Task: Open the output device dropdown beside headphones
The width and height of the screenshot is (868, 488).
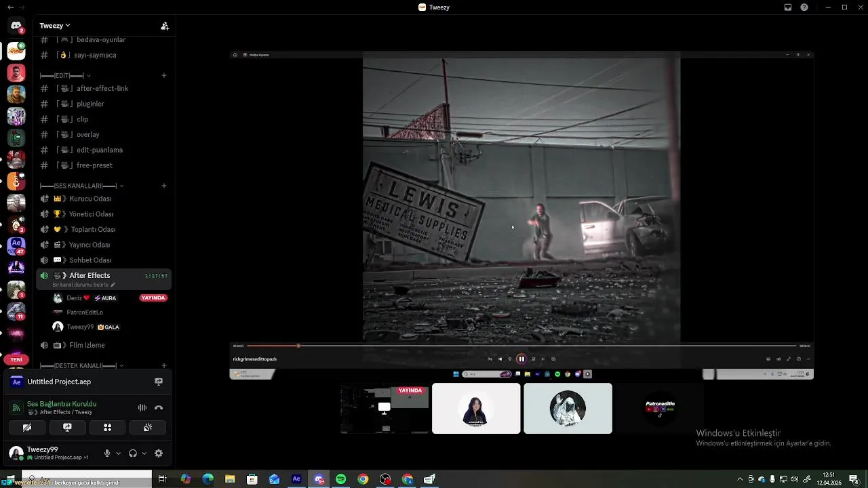Action: tap(144, 453)
